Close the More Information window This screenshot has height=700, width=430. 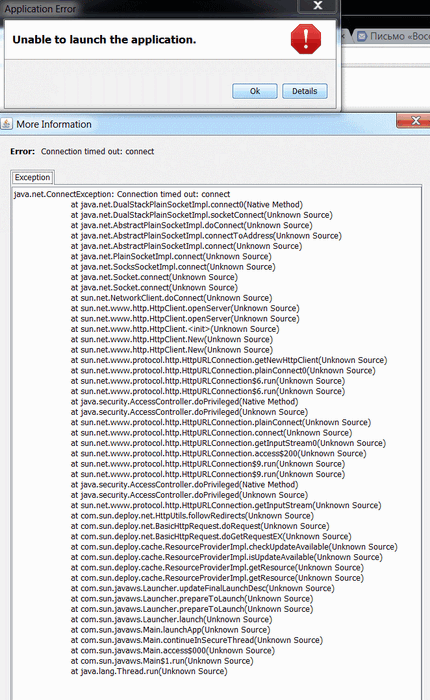point(415,121)
